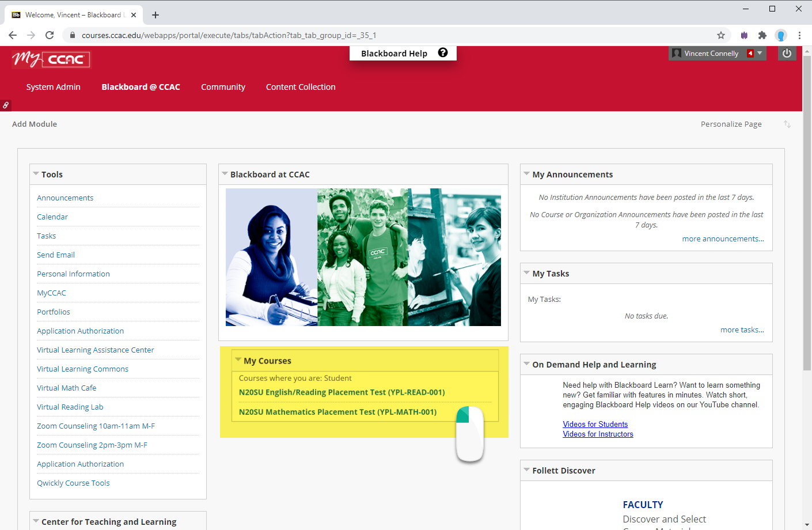
Task: Click Personalize Page
Action: click(731, 124)
